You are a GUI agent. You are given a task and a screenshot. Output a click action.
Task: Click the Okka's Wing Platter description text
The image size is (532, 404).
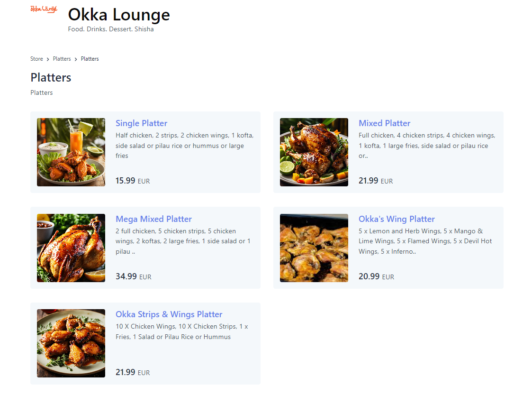pos(425,241)
